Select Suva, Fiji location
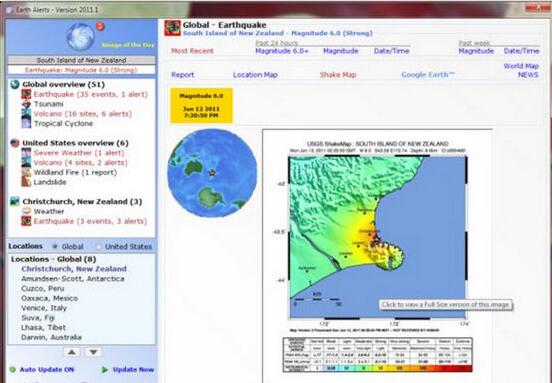The height and width of the screenshot is (383, 552). click(x=38, y=318)
